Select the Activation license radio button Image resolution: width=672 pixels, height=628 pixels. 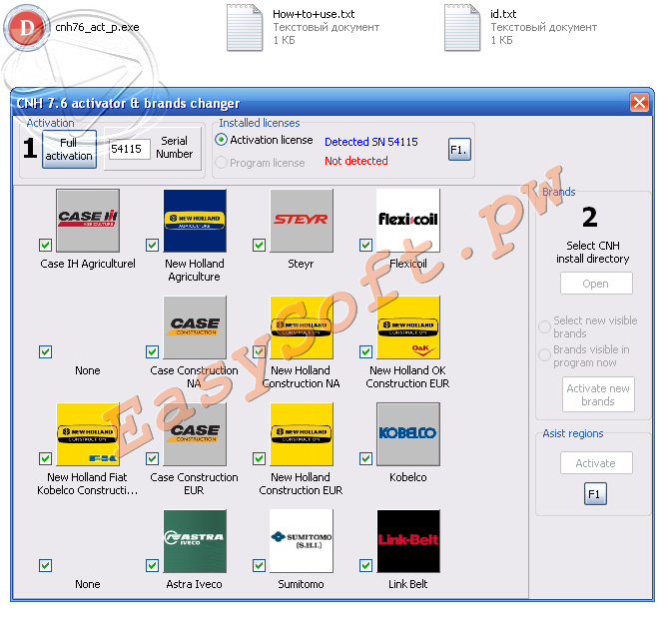click(221, 140)
